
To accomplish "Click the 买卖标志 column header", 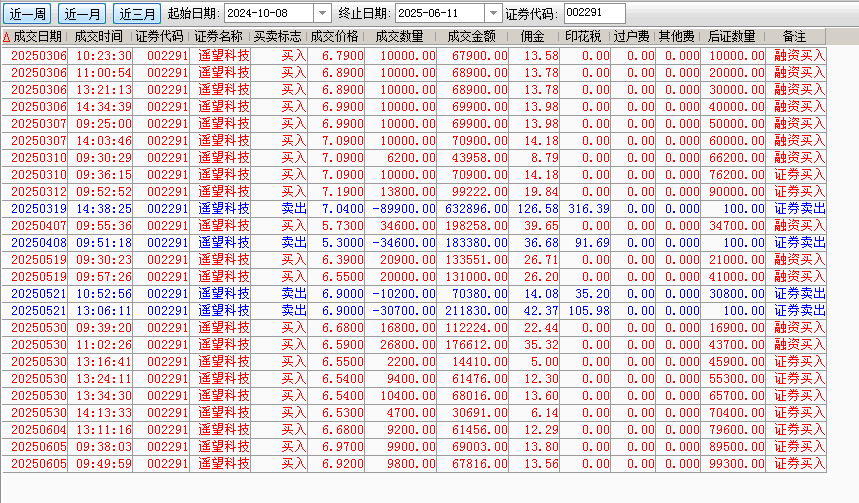I will [278, 37].
